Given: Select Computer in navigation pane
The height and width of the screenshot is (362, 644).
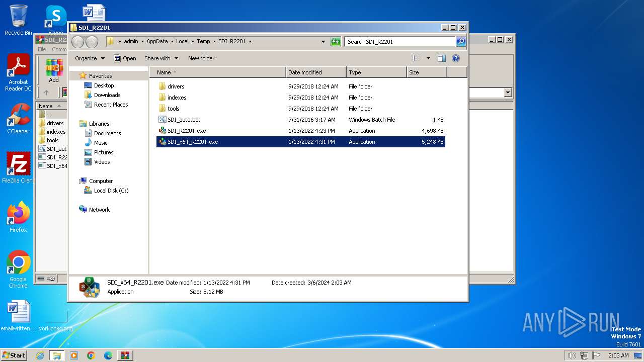Looking at the screenshot, I should 96,181.
